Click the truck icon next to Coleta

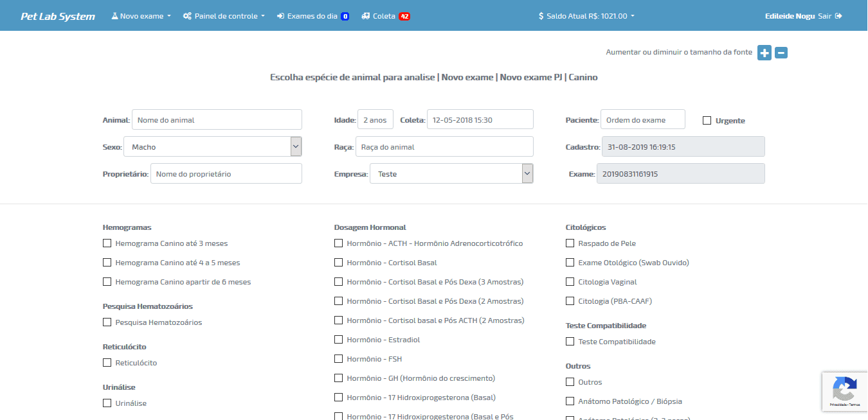point(366,16)
